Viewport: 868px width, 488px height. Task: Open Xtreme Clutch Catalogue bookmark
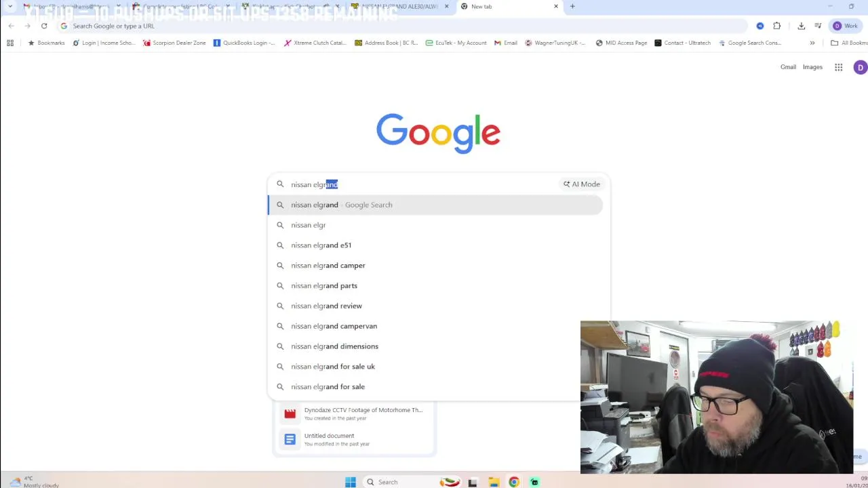tap(315, 43)
